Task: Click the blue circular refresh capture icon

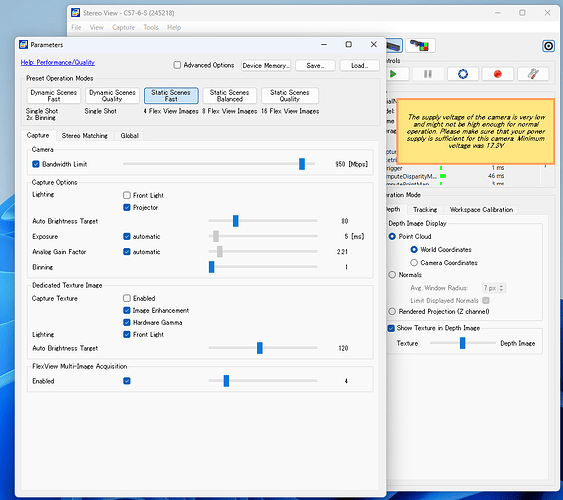Action: click(463, 74)
